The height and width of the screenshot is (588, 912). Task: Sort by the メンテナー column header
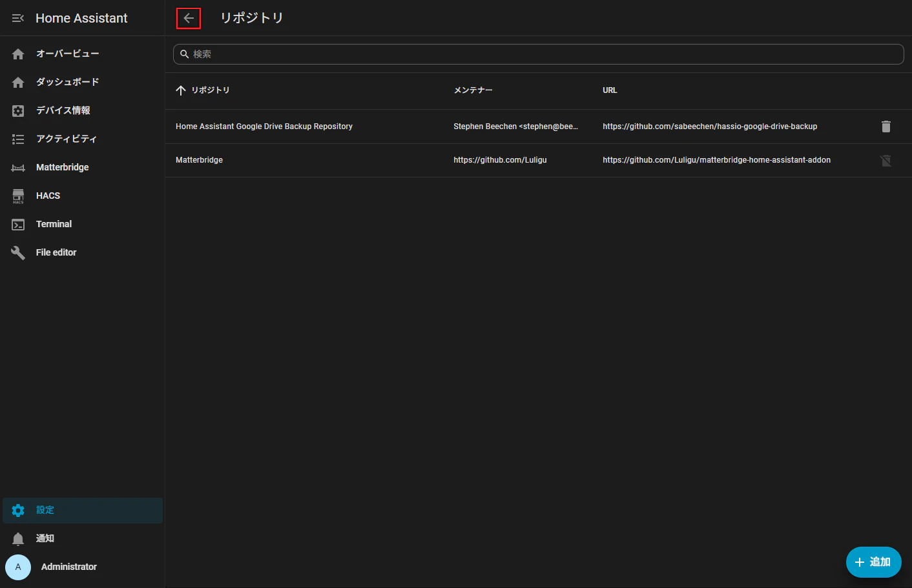click(x=473, y=90)
